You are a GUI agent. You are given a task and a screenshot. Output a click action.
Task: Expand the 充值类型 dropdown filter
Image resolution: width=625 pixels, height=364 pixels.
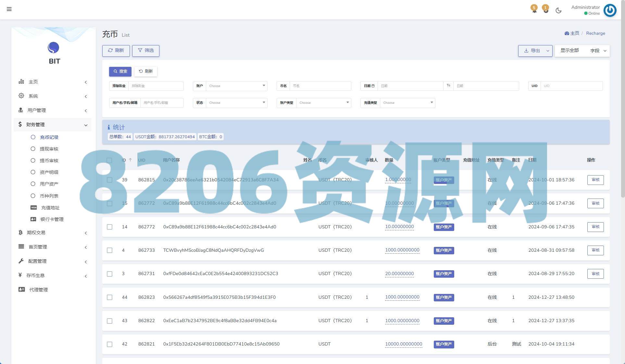pyautogui.click(x=407, y=103)
